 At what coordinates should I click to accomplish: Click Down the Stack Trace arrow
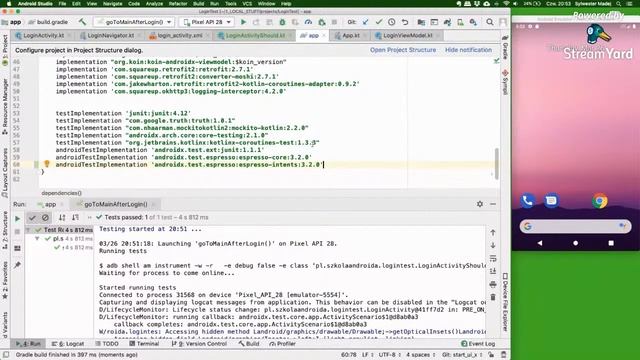pos(493,245)
